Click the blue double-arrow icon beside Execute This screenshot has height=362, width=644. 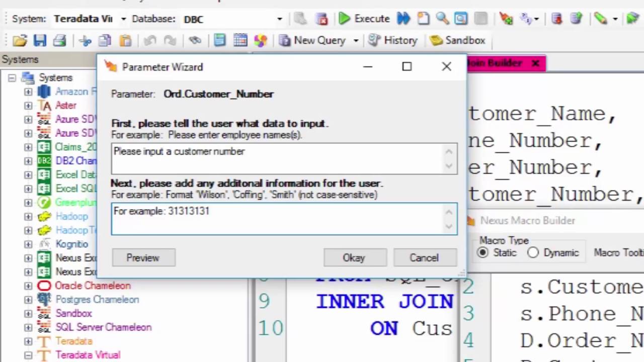(404, 19)
